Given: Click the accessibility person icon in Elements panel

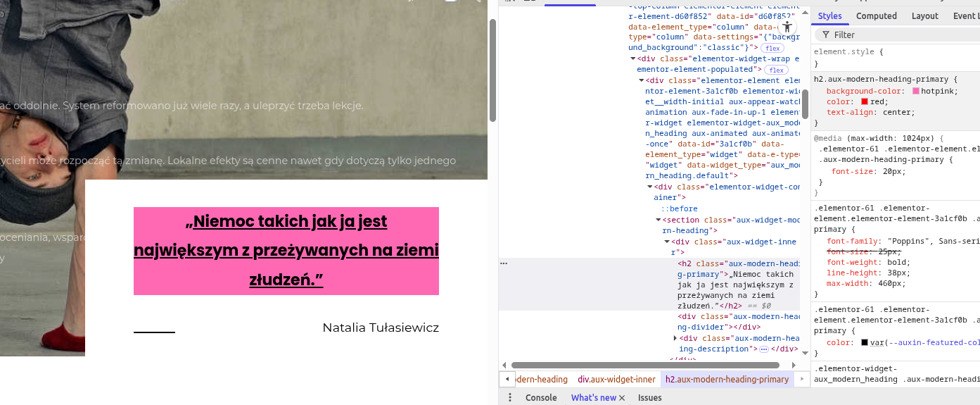Looking at the screenshot, I should click(787, 25).
